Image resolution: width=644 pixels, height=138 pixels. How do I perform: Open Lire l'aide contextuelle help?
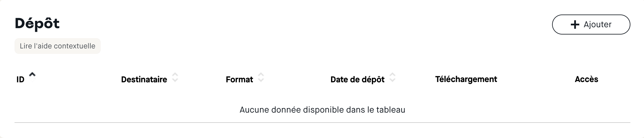(x=57, y=46)
